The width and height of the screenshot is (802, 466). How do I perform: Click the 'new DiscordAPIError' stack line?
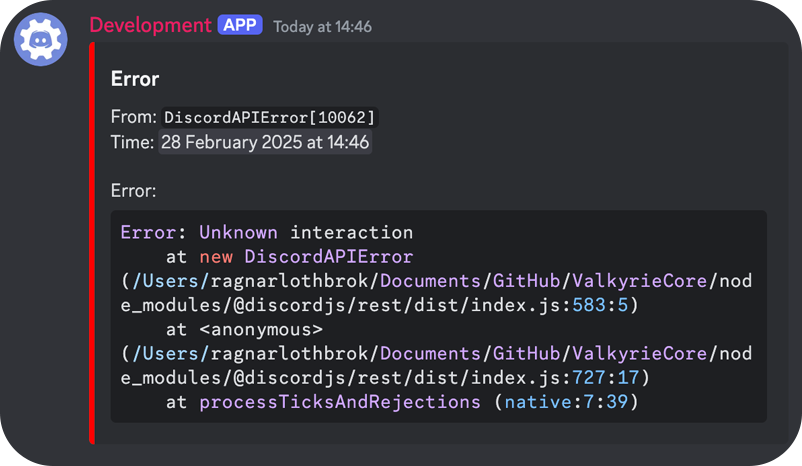[306, 257]
